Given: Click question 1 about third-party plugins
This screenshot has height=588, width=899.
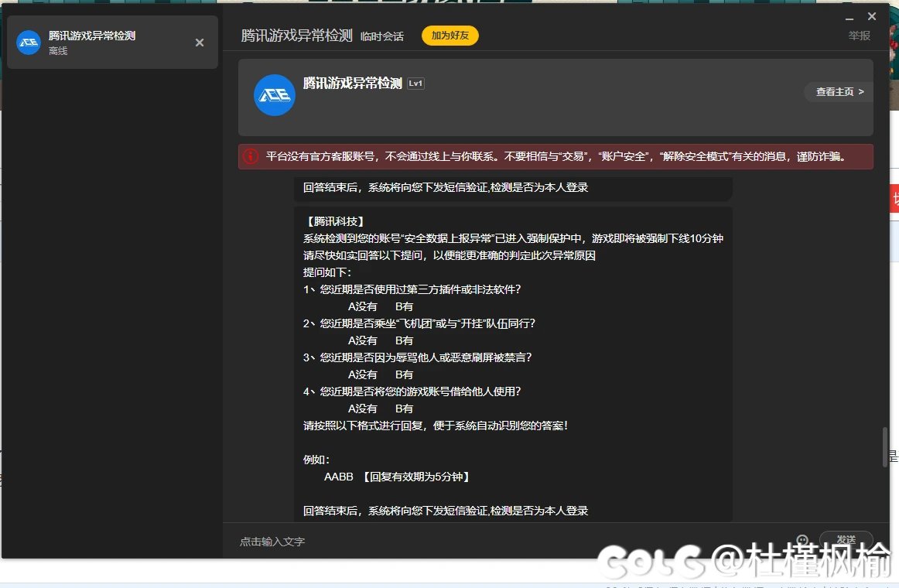Looking at the screenshot, I should pyautogui.click(x=412, y=289).
